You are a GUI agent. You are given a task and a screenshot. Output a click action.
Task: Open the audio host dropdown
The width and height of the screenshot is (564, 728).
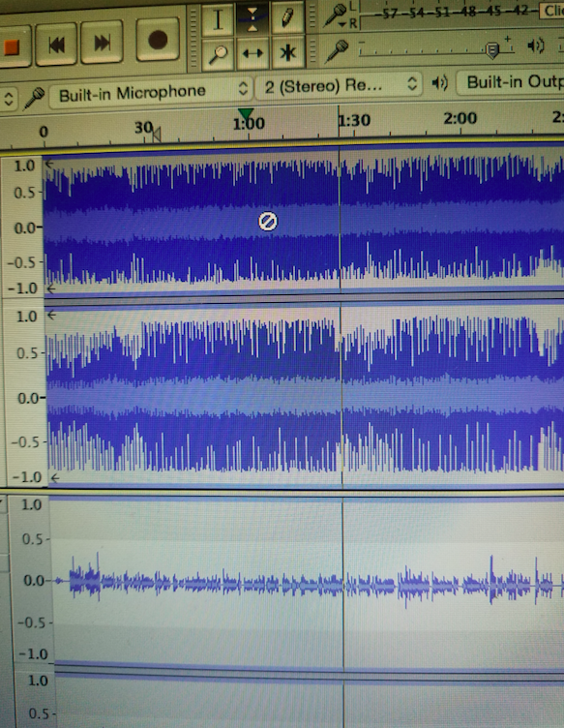click(9, 98)
